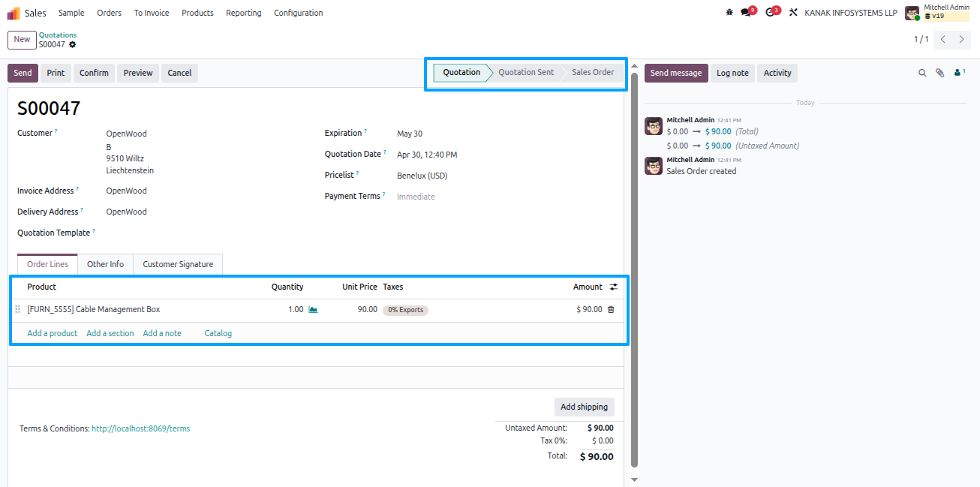
Task: Open the empty Quotation Template dropdown
Action: click(x=204, y=233)
